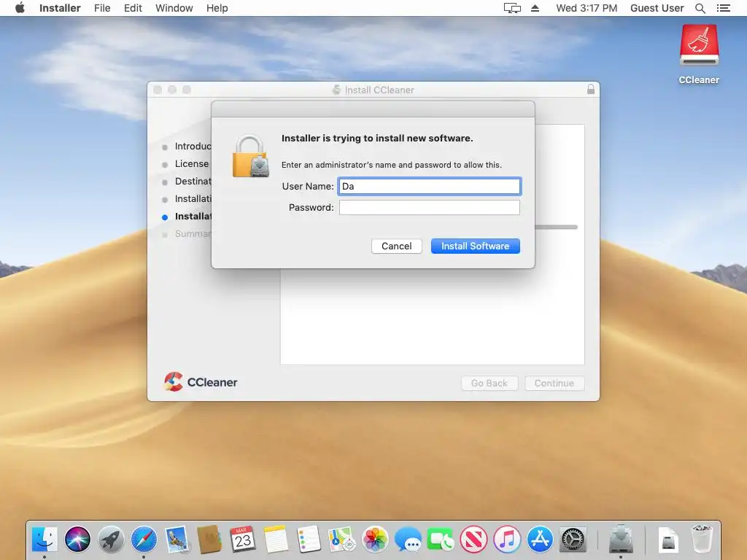Open the Help menu
The height and width of the screenshot is (560, 747).
click(x=217, y=8)
